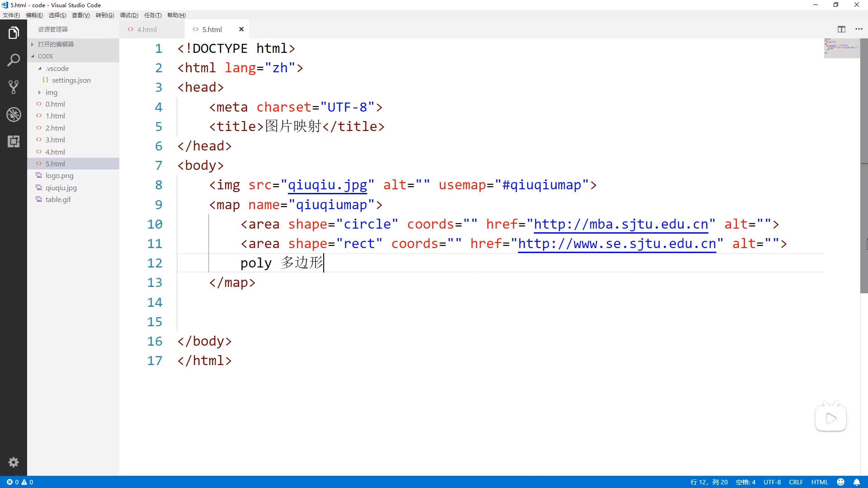The width and height of the screenshot is (868, 488).
Task: Open the Extensions view icon
Action: pyautogui.click(x=14, y=141)
